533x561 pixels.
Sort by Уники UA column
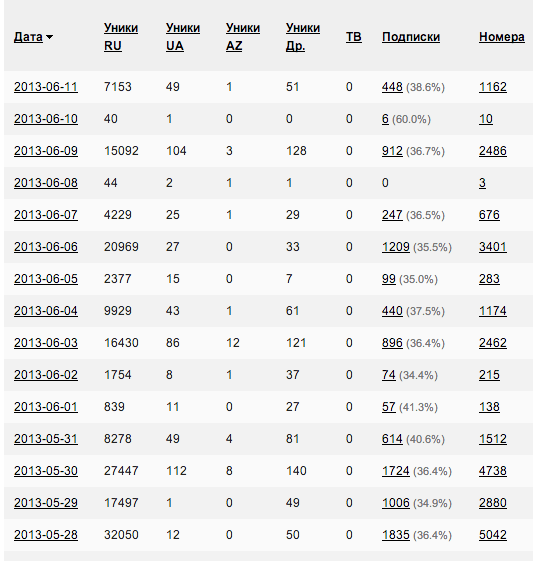tap(183, 37)
